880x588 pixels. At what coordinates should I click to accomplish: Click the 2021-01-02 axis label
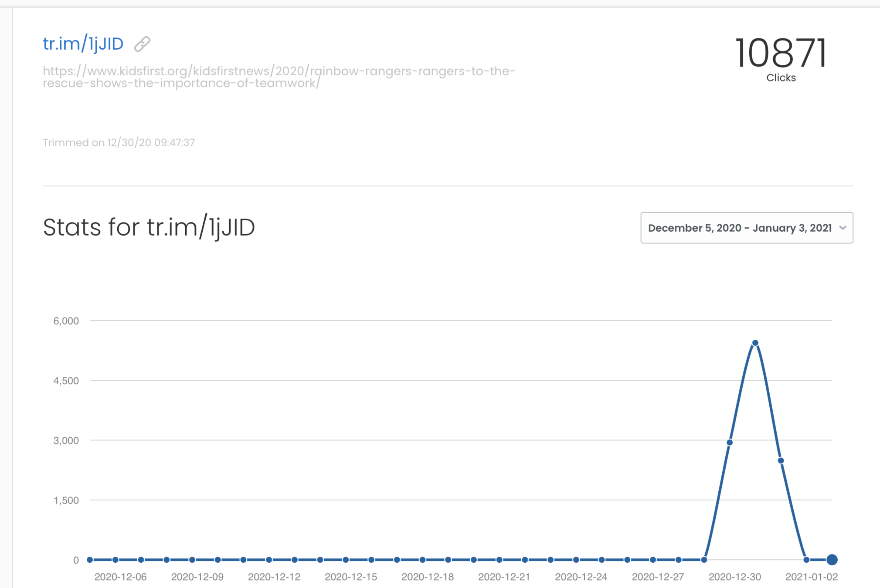click(811, 577)
